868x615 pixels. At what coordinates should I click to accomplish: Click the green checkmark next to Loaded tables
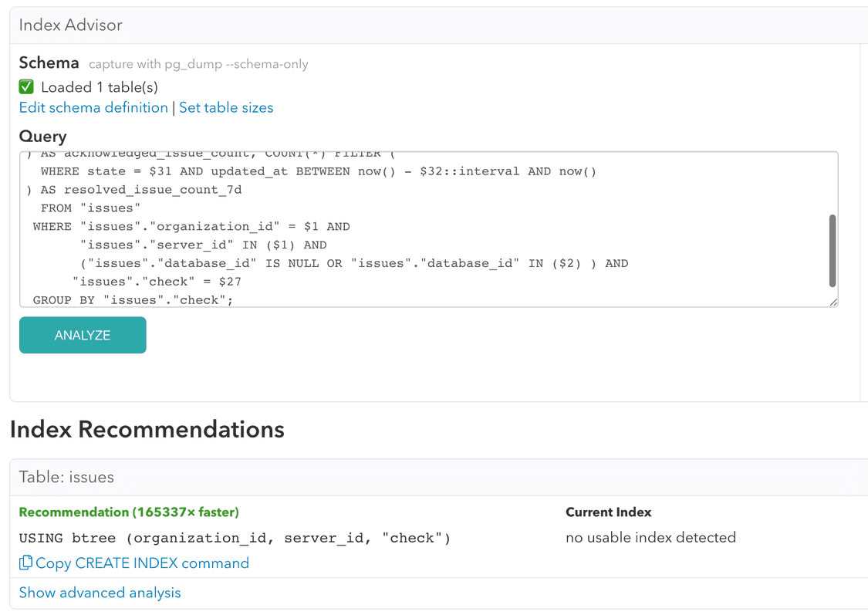click(25, 86)
